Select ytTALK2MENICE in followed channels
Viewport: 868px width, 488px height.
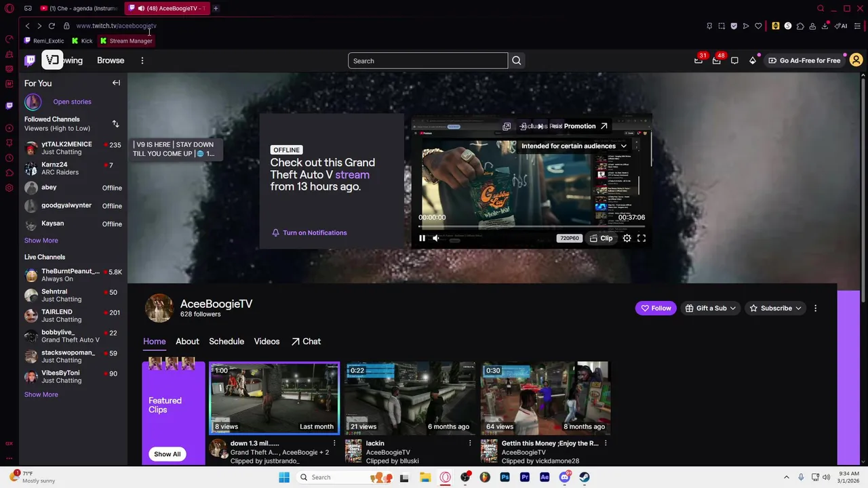click(73, 148)
